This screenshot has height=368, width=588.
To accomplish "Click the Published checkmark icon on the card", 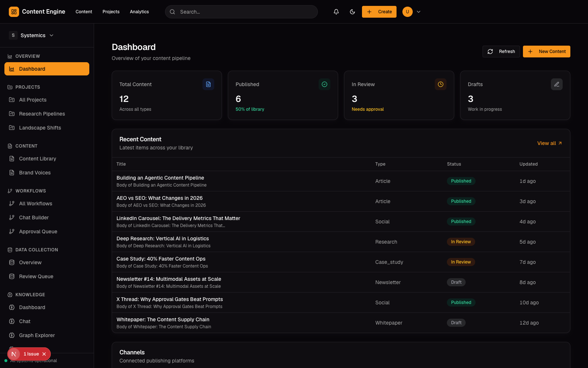I will pos(325,84).
